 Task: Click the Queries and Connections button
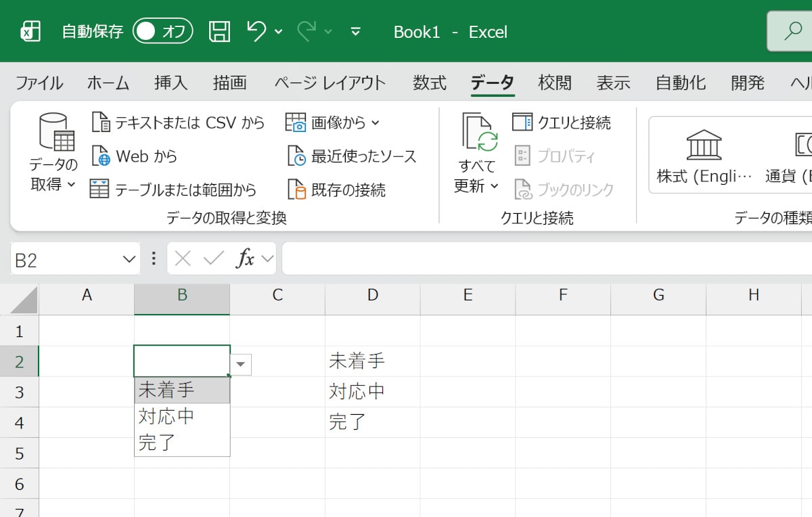click(562, 122)
